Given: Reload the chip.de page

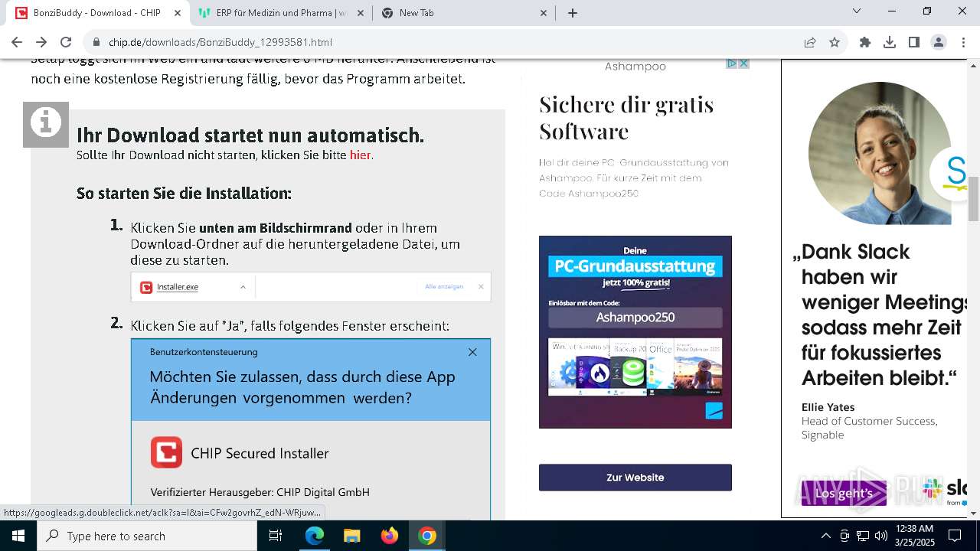Looking at the screenshot, I should (66, 42).
